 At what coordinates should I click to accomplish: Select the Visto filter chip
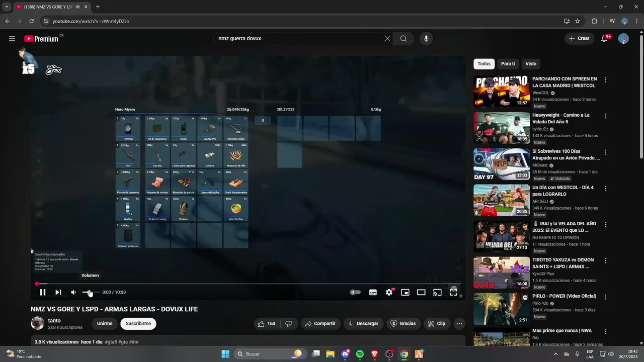(x=531, y=64)
